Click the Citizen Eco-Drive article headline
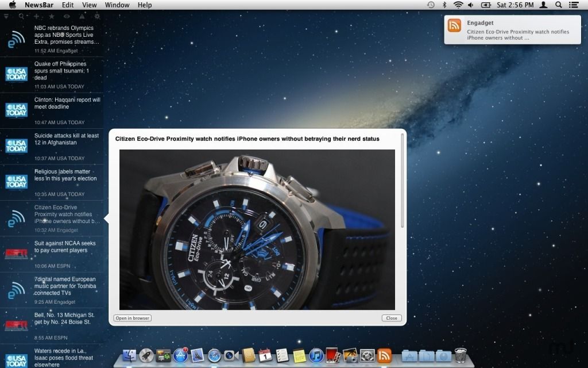 (247, 139)
